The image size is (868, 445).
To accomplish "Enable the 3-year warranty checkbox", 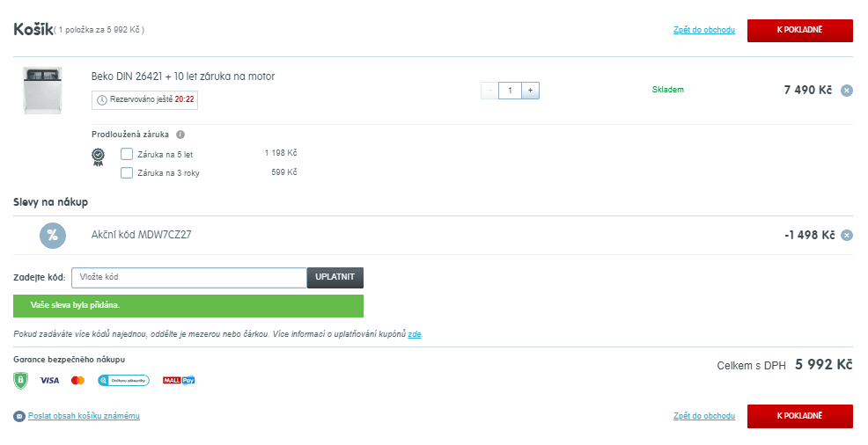I will (127, 173).
